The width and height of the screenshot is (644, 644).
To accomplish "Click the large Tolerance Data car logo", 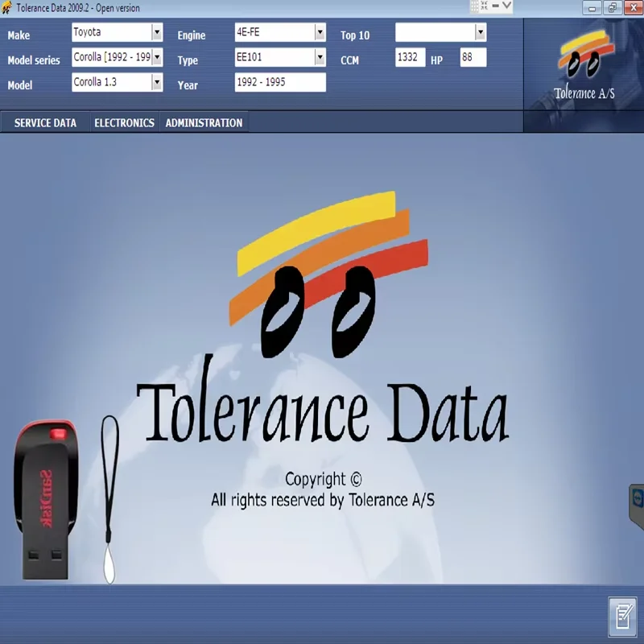I will pyautogui.click(x=328, y=275).
